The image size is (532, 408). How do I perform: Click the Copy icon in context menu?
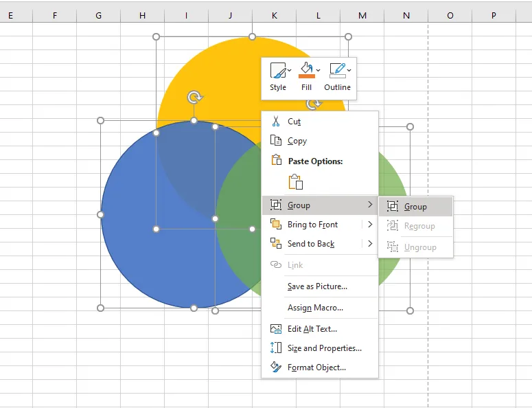point(276,141)
